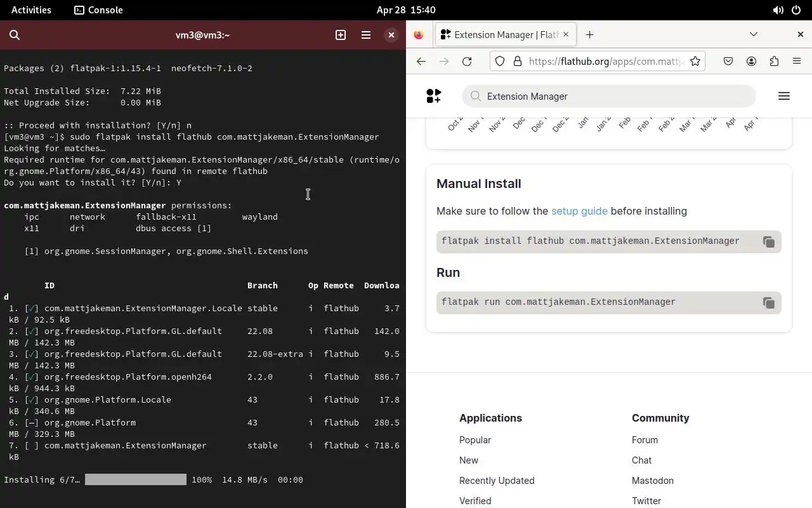Click the Firefox icon in the tab bar
The image size is (812, 508).
(419, 35)
